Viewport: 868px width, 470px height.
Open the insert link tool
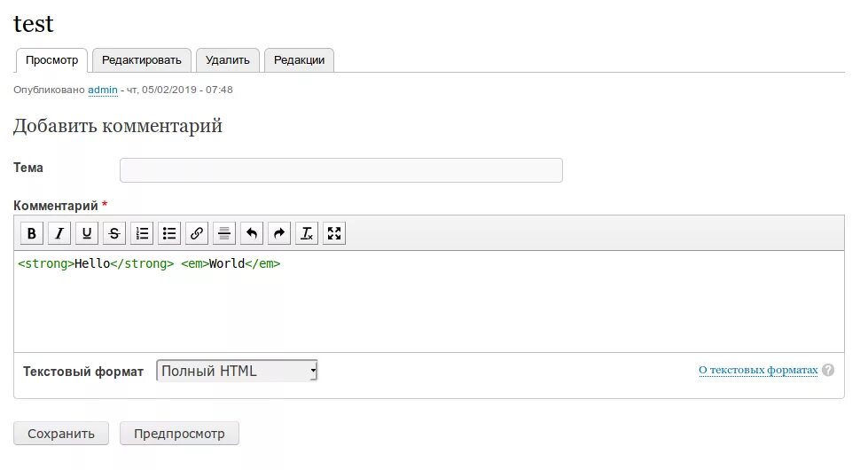click(197, 233)
